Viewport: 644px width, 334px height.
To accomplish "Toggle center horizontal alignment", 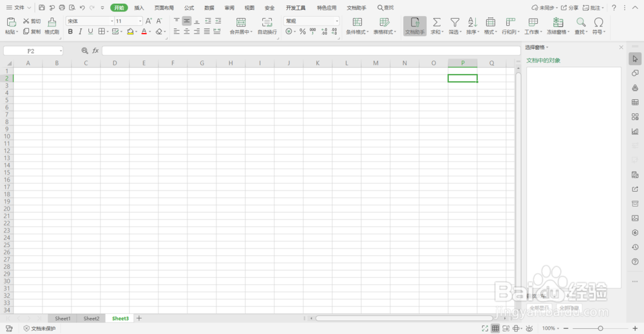I will [x=187, y=32].
